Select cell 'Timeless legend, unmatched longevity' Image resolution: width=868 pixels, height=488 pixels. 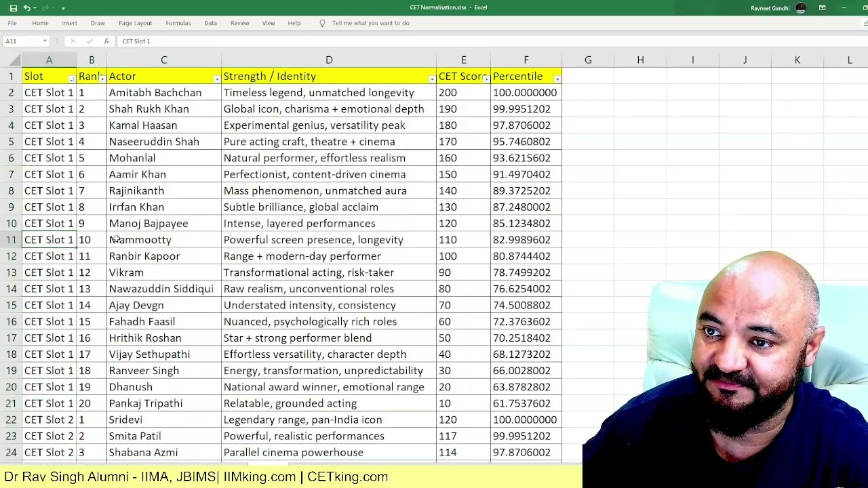click(329, 93)
